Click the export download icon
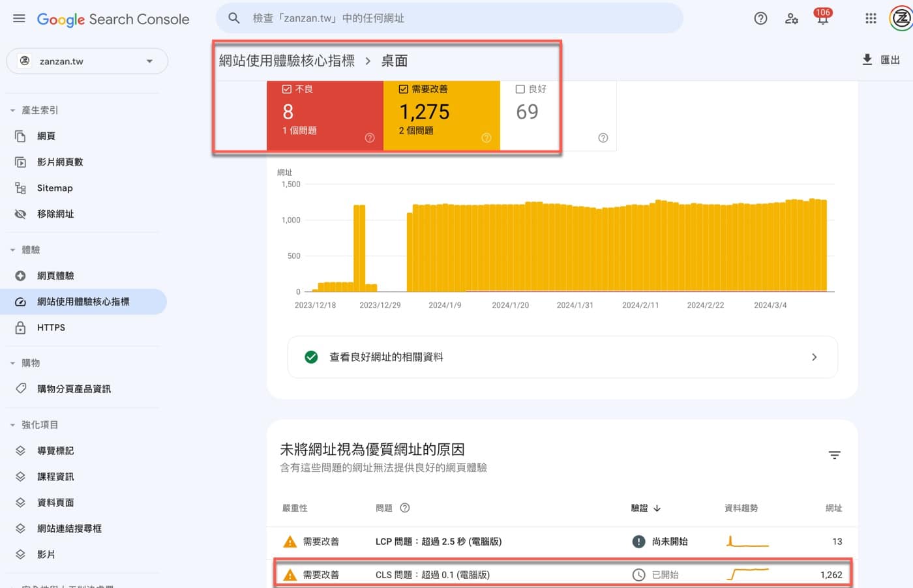 867,60
